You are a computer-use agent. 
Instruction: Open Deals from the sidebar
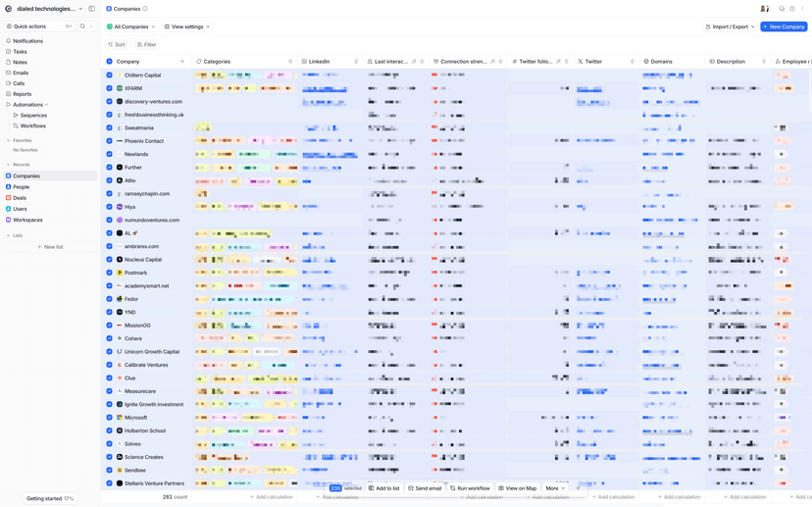point(20,198)
